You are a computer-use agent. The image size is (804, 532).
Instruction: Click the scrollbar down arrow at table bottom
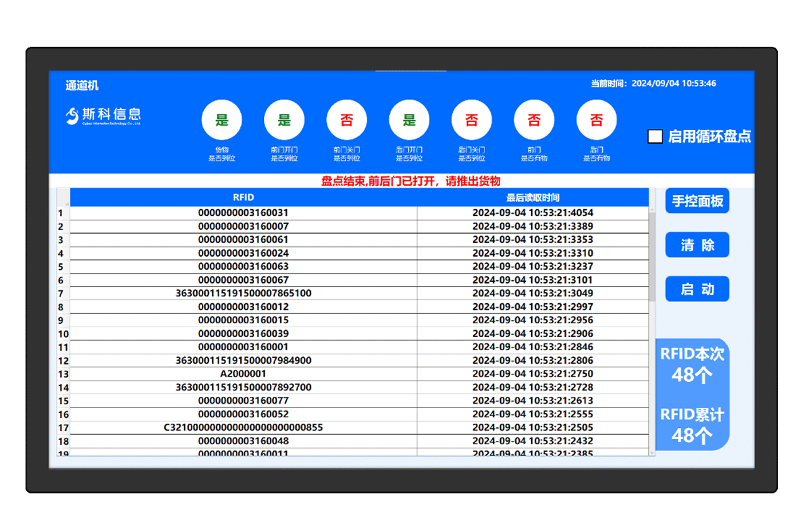(x=652, y=452)
